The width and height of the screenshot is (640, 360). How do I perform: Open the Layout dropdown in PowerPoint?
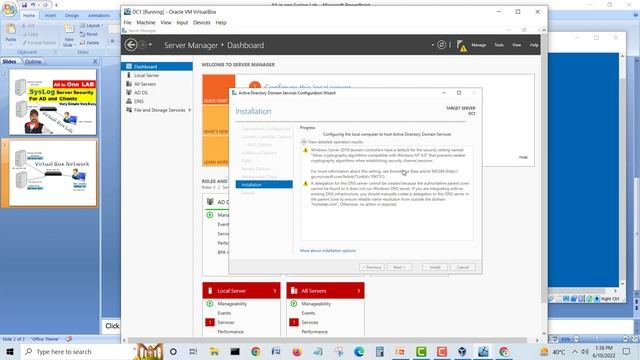coord(91,25)
